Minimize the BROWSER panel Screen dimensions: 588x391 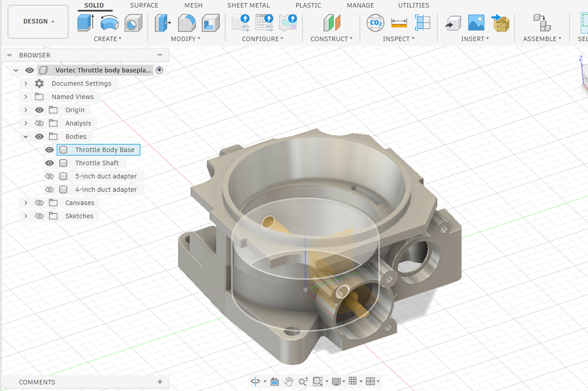point(160,55)
